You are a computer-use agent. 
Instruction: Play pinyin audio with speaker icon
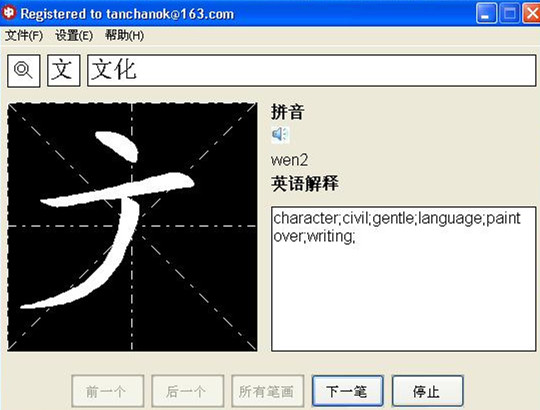280,135
